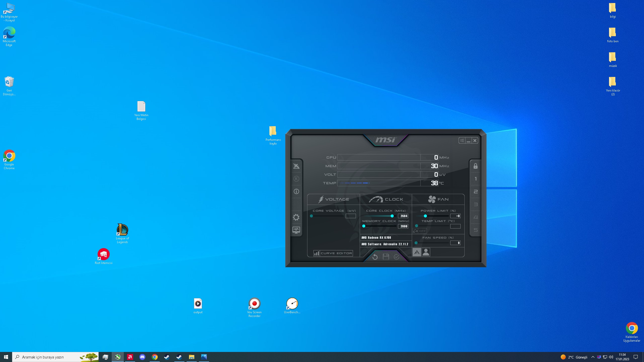
Task: Reset settings with the revert arrow icon
Action: (x=375, y=257)
